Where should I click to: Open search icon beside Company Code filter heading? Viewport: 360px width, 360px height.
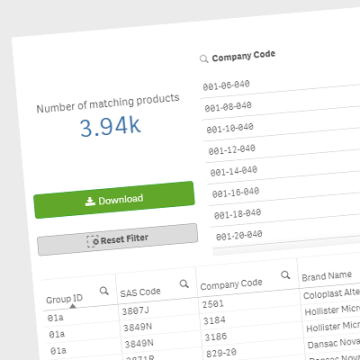tap(204, 59)
